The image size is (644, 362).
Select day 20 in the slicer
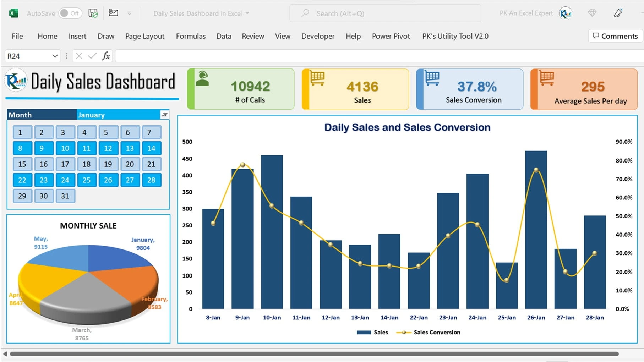pyautogui.click(x=130, y=164)
